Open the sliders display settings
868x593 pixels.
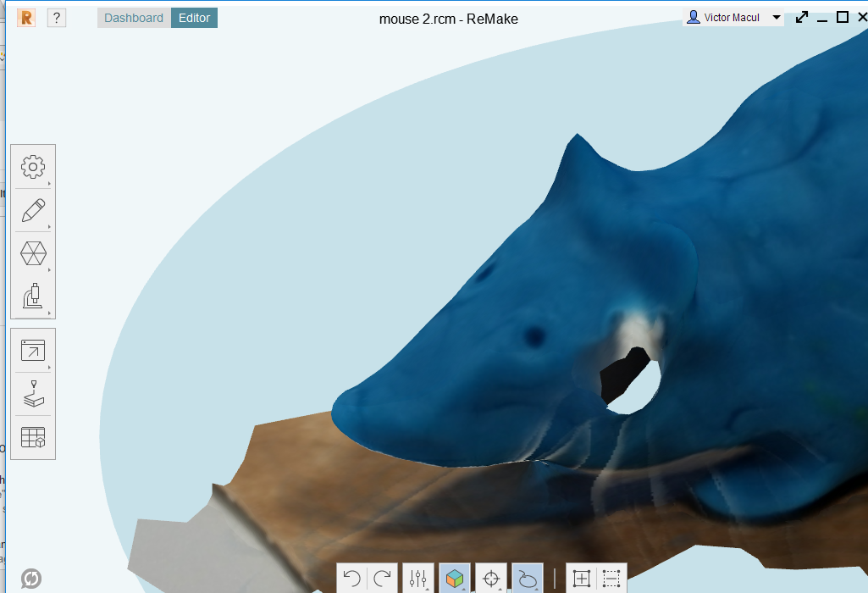(418, 579)
